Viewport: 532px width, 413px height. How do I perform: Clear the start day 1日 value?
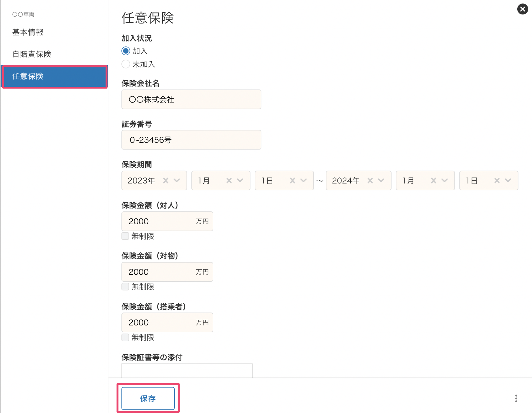coord(292,181)
